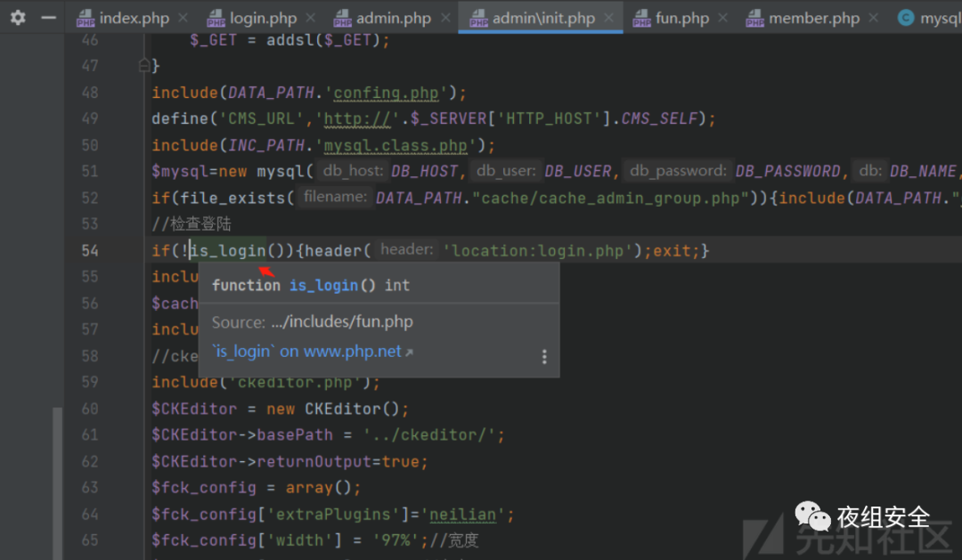This screenshot has height=560, width=962.
Task: Open the settings gear in tab bar
Action: tap(18, 18)
